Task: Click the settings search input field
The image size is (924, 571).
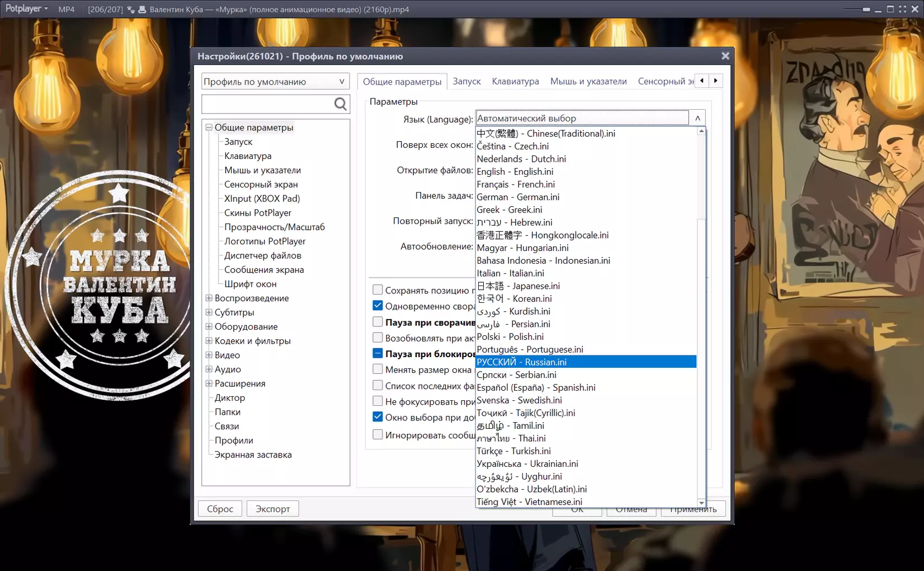Action: point(267,104)
